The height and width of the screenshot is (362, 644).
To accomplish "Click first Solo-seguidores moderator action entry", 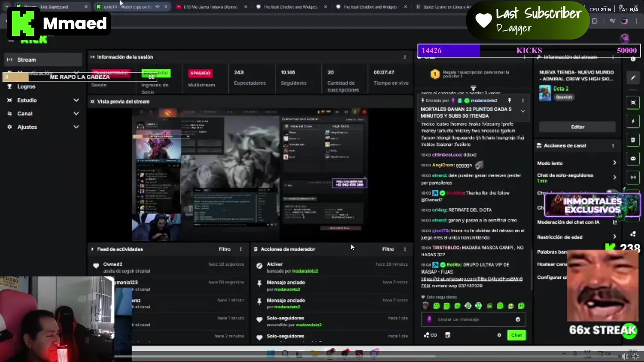I will [332, 321].
